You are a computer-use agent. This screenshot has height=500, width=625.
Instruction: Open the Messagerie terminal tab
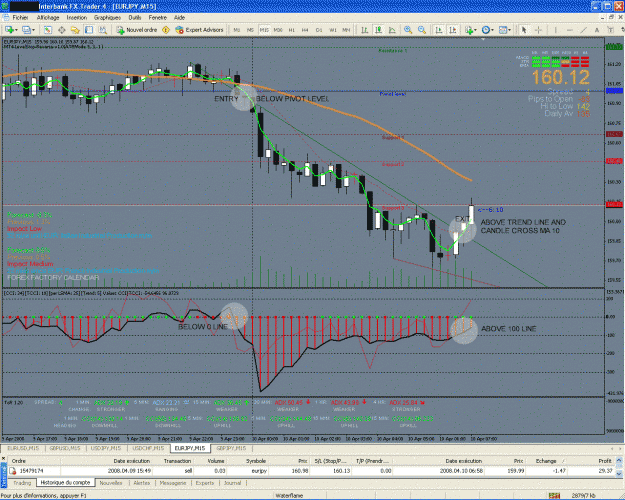[x=173, y=483]
